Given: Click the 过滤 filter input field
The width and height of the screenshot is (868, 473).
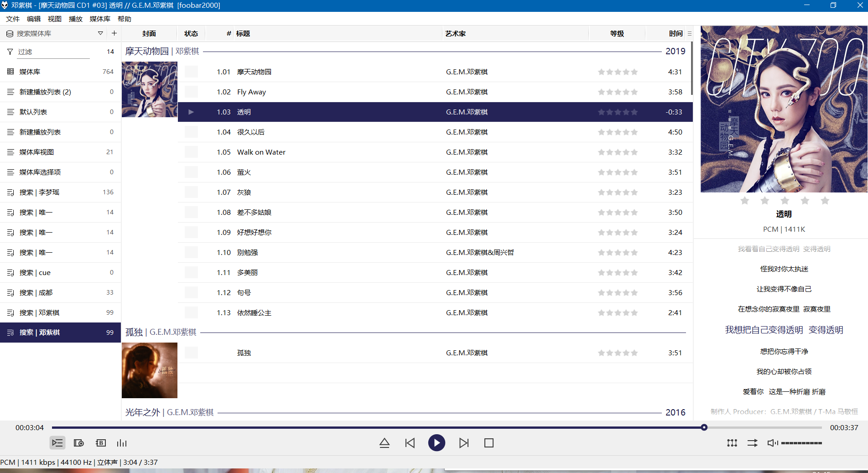Looking at the screenshot, I should point(53,52).
